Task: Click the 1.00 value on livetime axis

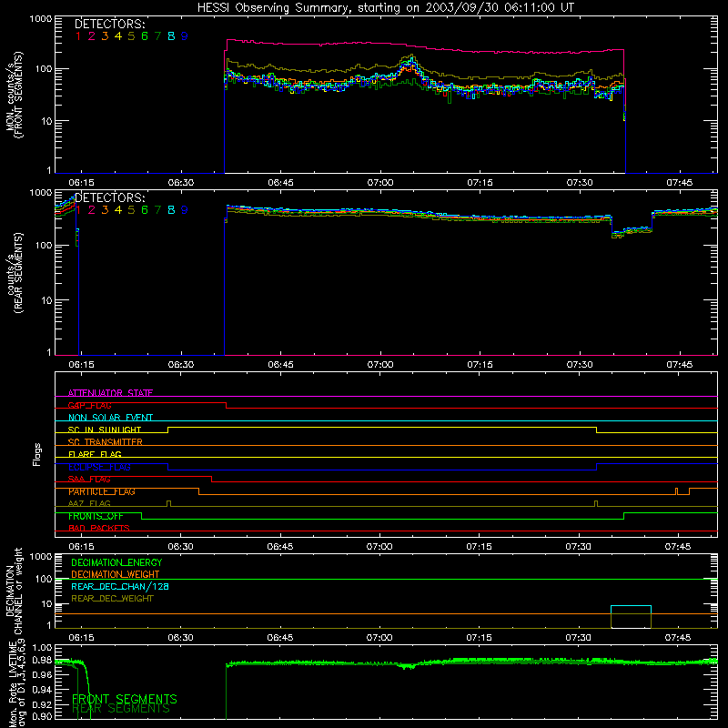Action: tap(42, 647)
